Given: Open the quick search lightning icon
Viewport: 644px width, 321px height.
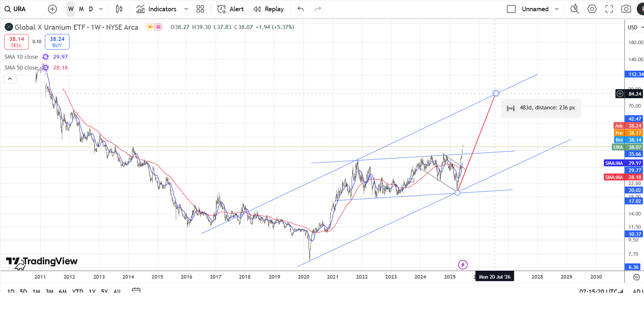Looking at the screenshot, I should coord(575,9).
